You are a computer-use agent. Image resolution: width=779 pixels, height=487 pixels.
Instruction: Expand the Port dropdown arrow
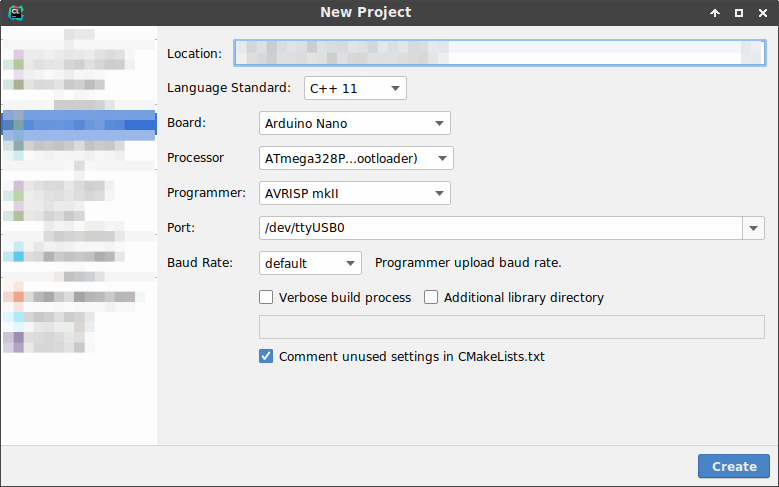click(x=754, y=228)
